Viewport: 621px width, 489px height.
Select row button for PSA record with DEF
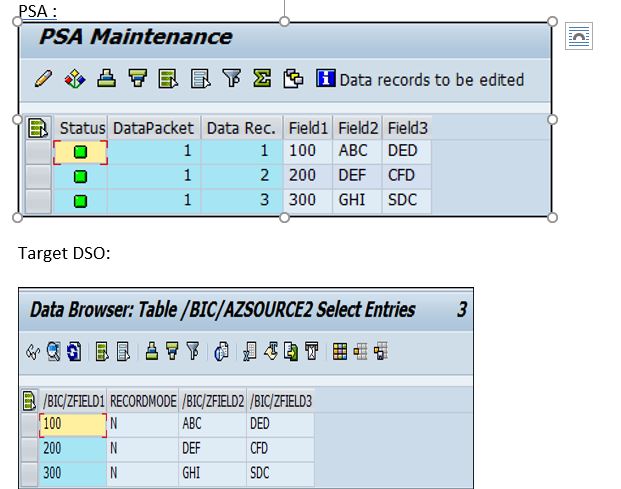(x=38, y=177)
